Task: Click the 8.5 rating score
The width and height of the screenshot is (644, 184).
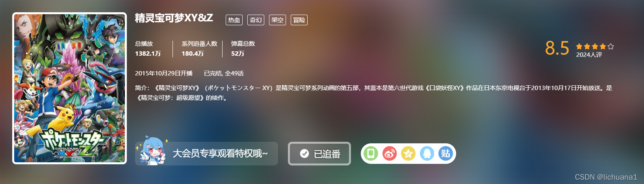Action: tap(557, 48)
